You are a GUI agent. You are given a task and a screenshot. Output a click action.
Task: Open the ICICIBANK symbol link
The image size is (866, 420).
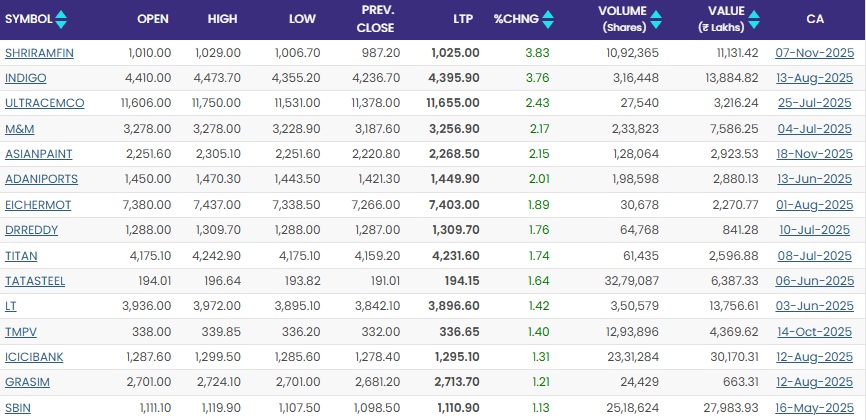pyautogui.click(x=33, y=357)
